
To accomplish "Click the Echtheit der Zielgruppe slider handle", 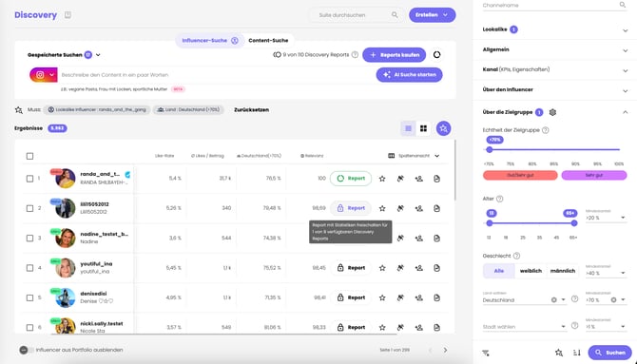I will click(489, 149).
